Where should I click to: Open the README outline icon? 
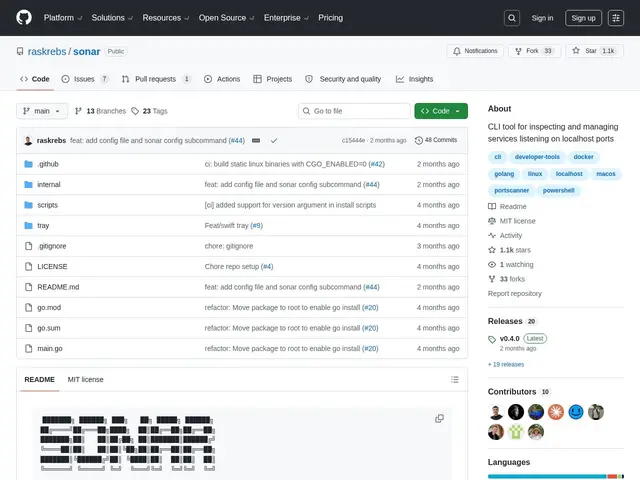pyautogui.click(x=455, y=380)
